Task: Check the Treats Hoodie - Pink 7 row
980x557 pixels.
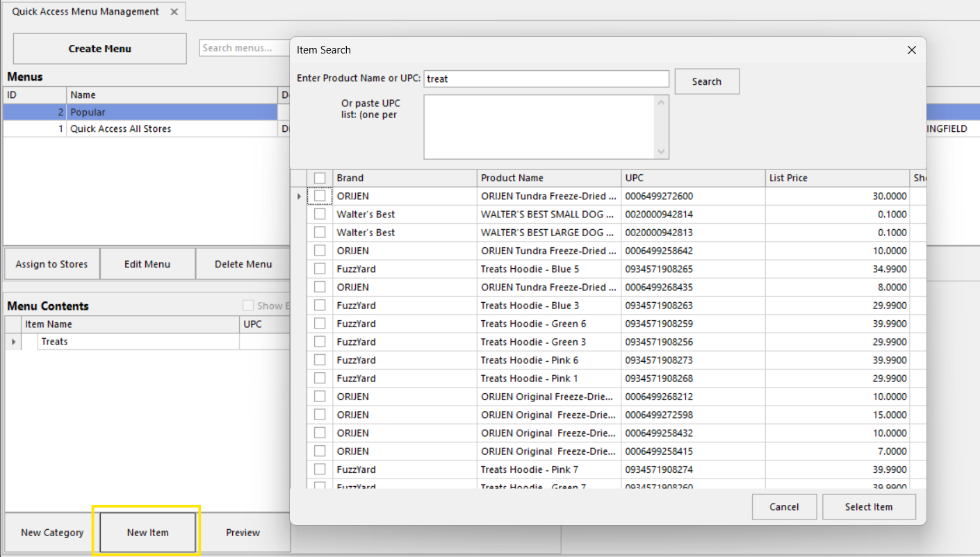Action: tap(320, 469)
